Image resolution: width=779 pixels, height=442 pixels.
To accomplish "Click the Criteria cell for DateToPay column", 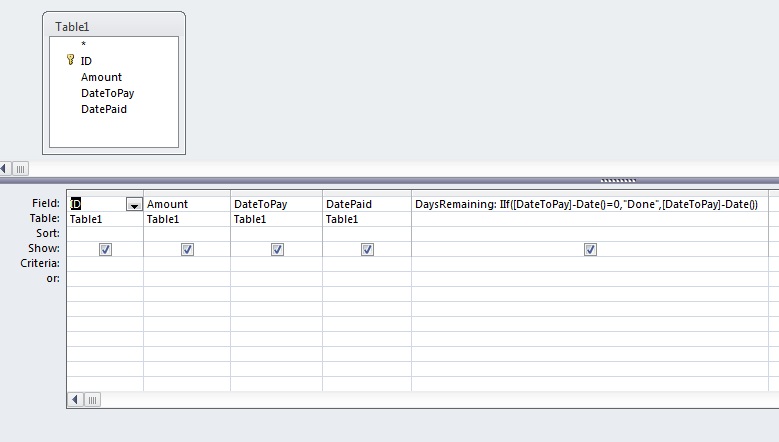I will click(x=276, y=264).
